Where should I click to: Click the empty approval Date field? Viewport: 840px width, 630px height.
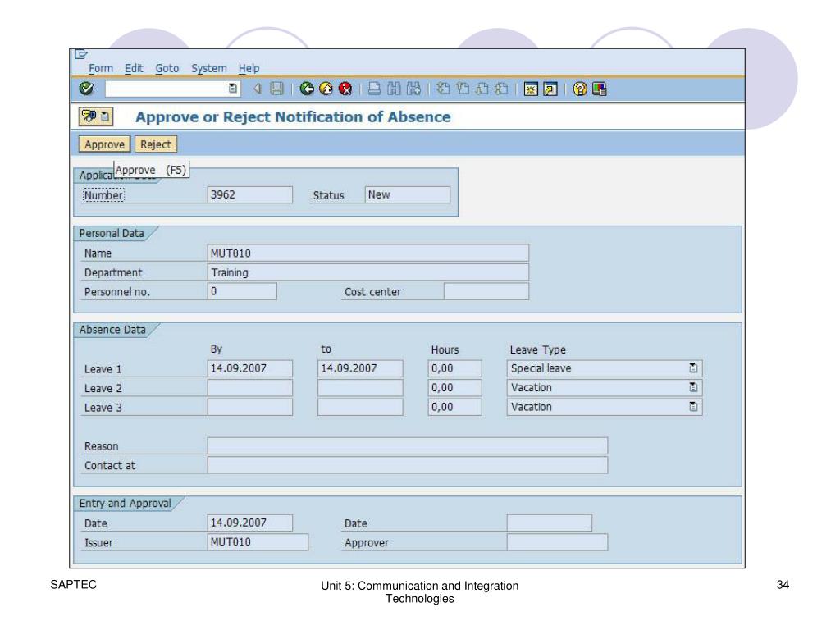pos(549,523)
